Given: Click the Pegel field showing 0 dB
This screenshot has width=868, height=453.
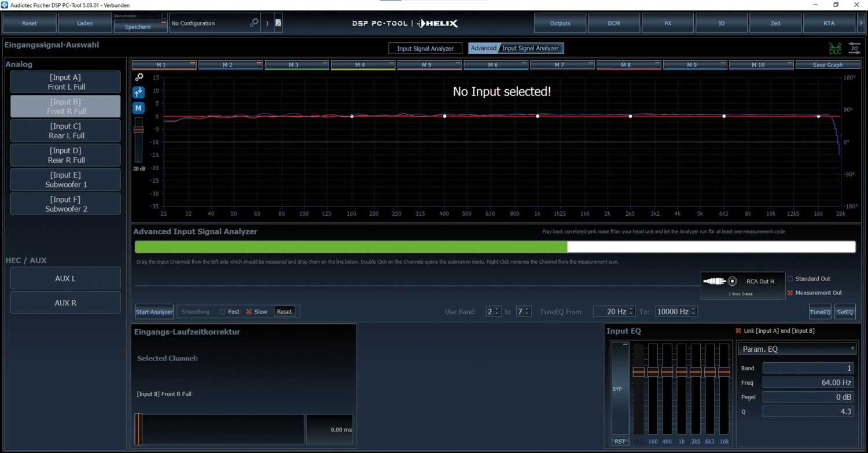Looking at the screenshot, I should point(808,397).
